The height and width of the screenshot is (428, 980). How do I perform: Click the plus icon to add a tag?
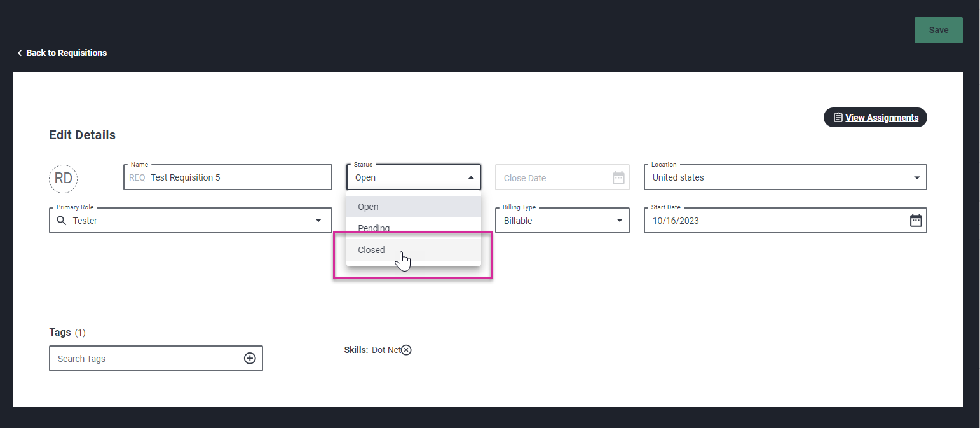250,359
